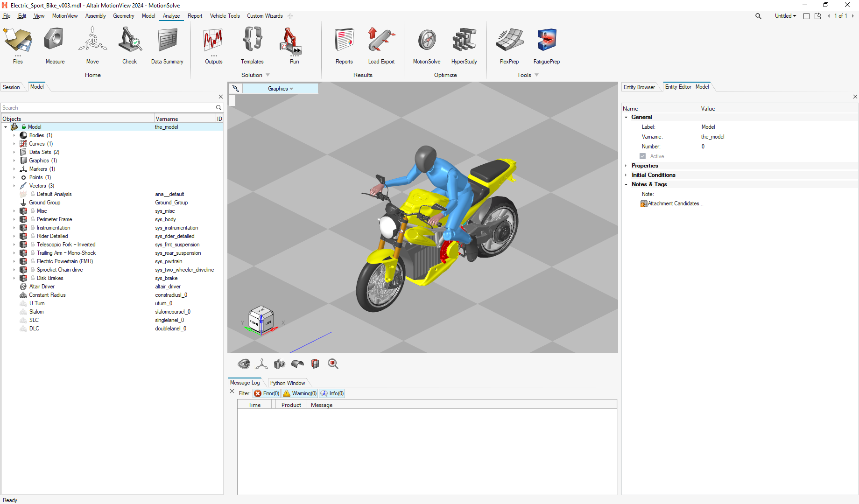Go to next page arrow in top bar
Screen dimensions: 859x504
point(852,16)
